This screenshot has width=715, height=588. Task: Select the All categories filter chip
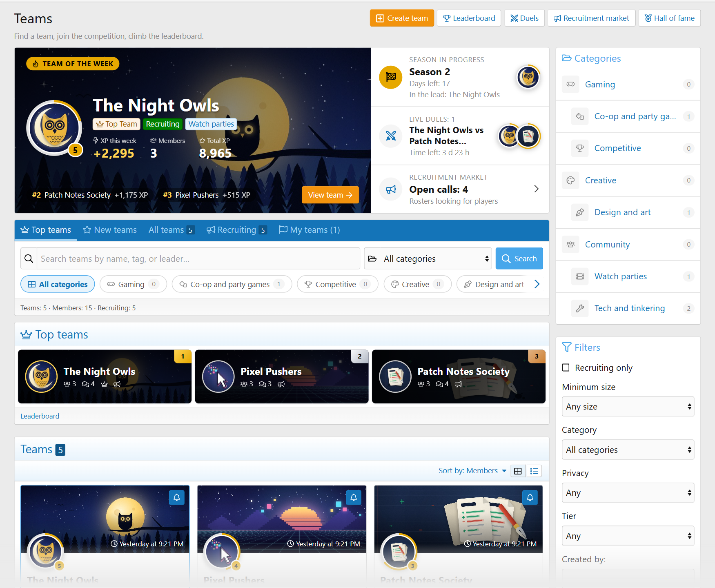58,284
